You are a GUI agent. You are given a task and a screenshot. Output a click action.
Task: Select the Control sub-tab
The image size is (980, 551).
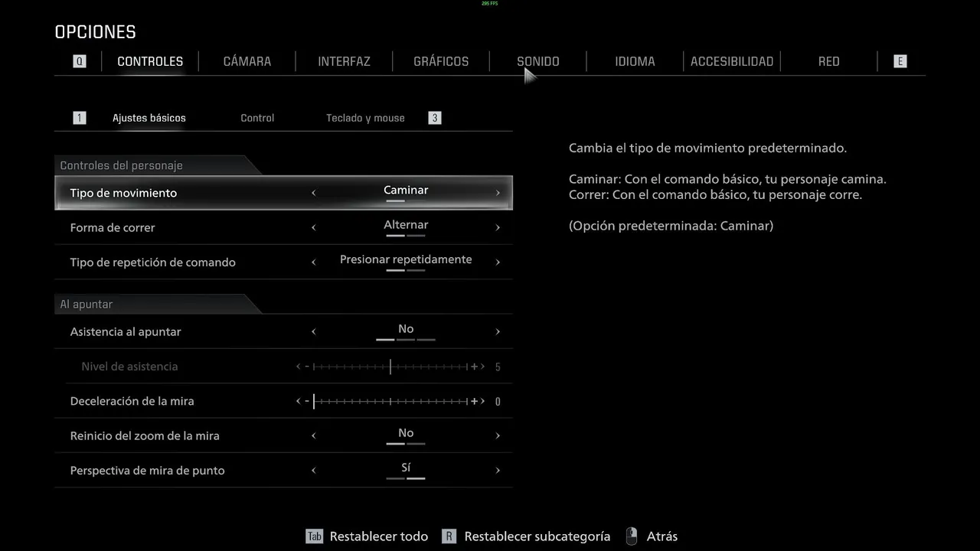[x=257, y=118]
